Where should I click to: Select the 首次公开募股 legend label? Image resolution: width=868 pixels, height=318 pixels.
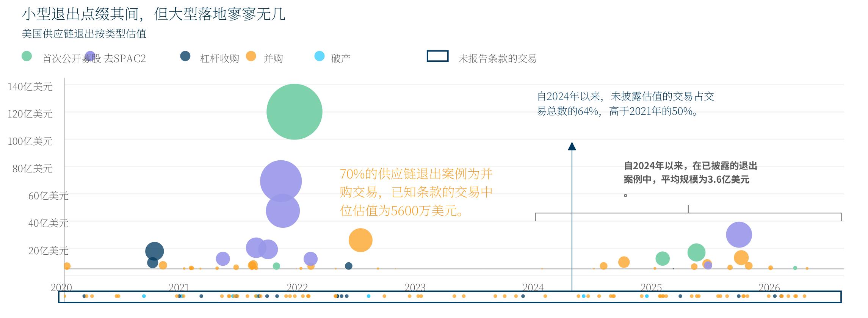(72, 58)
